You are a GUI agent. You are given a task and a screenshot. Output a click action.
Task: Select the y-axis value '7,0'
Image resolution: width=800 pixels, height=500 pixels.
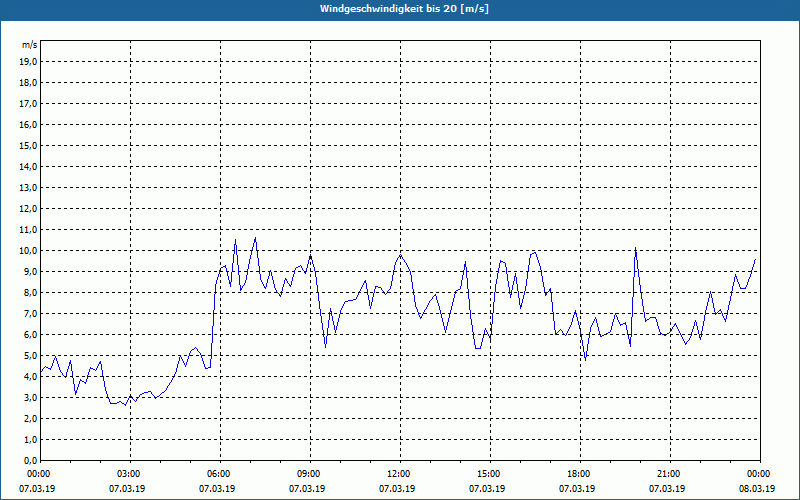pyautogui.click(x=30, y=313)
